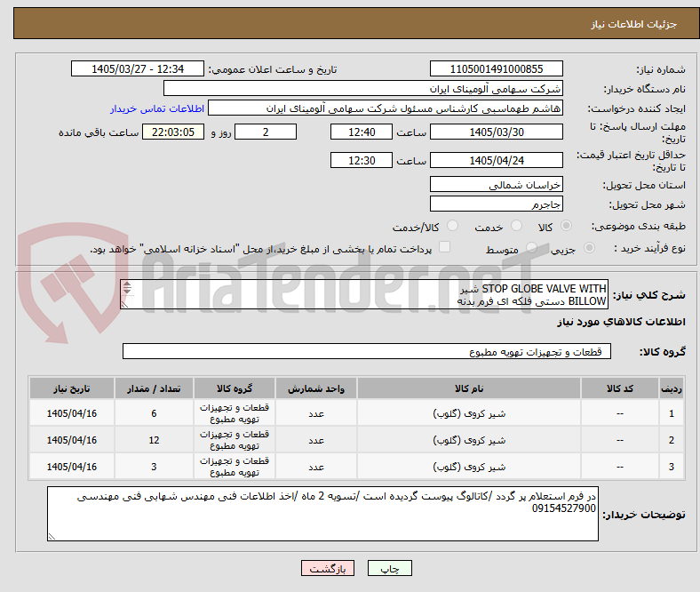The height and width of the screenshot is (592, 700).
Task: Choose the متوسط purchase type option
Action: tap(531, 248)
